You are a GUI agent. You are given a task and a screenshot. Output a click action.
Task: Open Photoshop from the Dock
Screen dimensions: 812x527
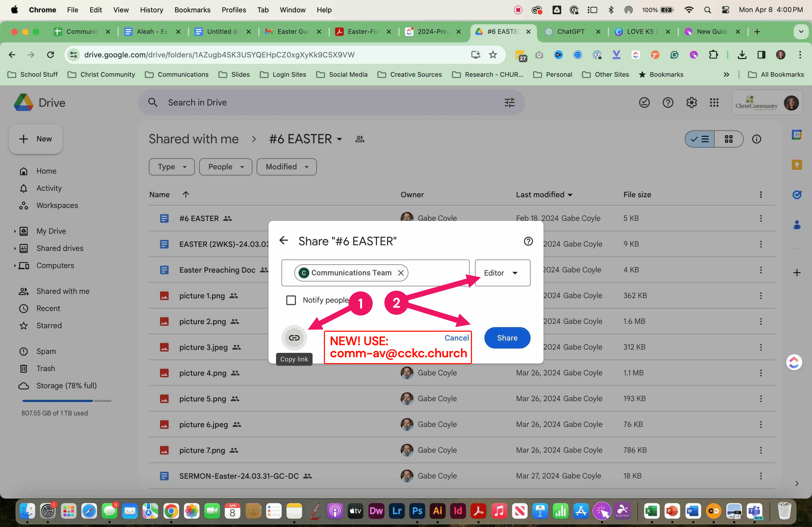tap(417, 511)
